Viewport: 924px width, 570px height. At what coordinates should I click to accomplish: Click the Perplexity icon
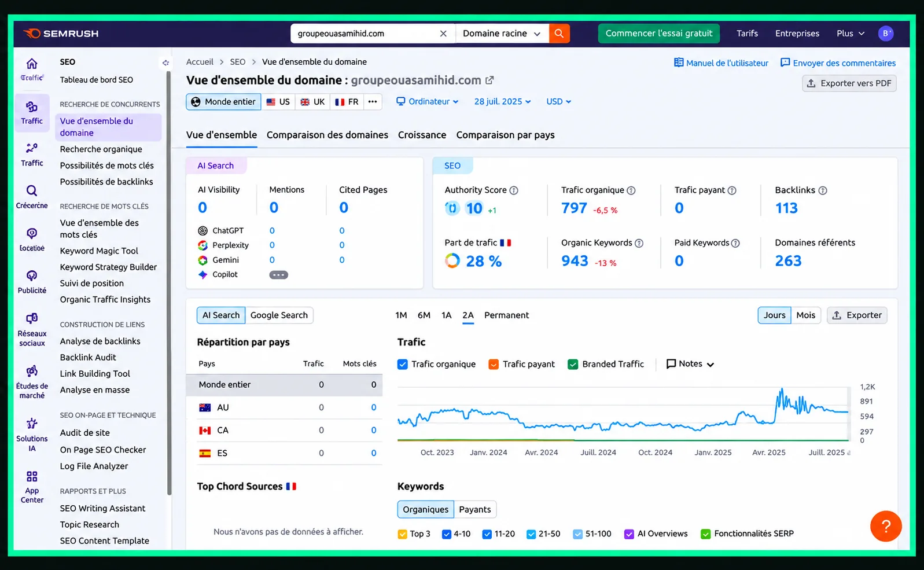[203, 245]
